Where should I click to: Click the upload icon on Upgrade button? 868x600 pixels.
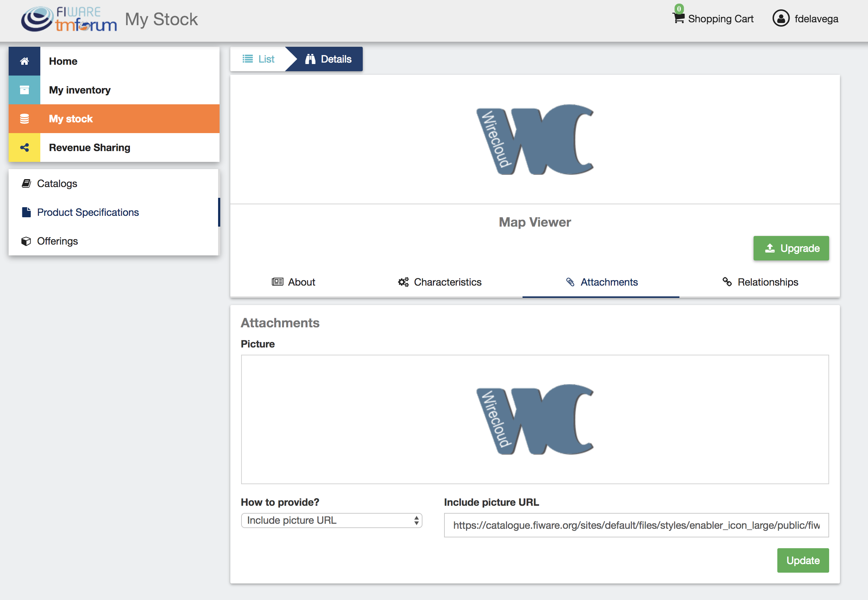[770, 248]
